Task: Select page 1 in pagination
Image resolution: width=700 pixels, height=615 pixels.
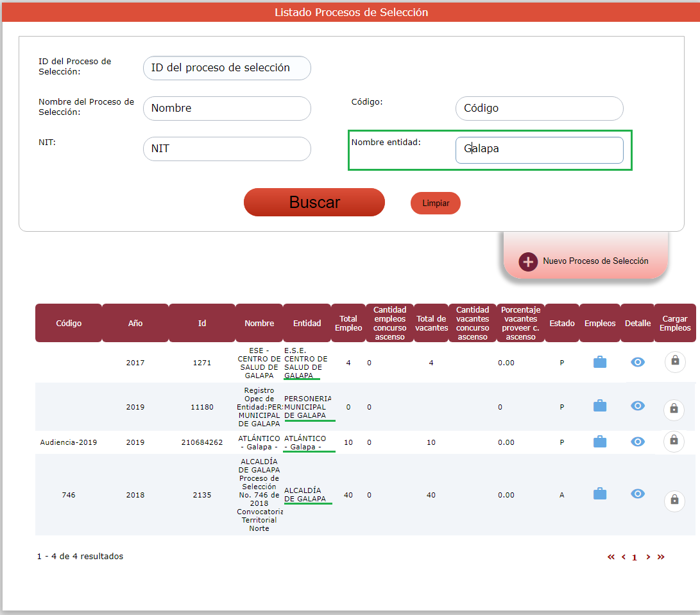Action: click(x=635, y=558)
